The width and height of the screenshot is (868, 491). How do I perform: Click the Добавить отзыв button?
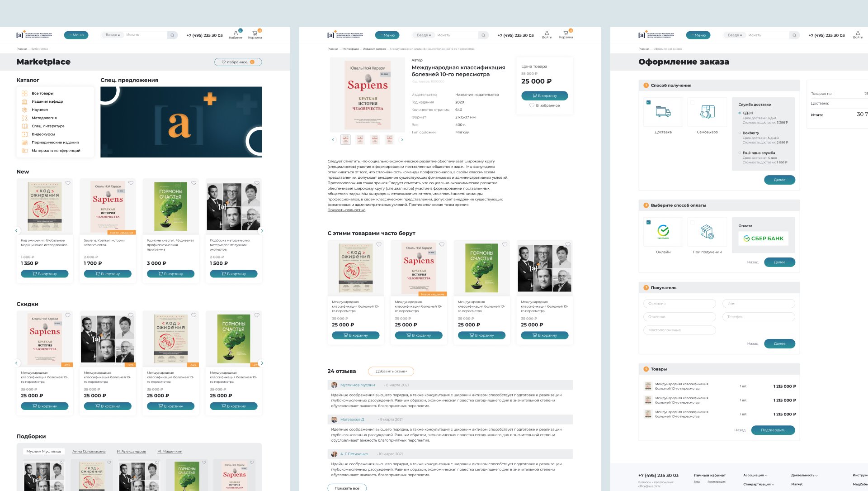tap(391, 371)
